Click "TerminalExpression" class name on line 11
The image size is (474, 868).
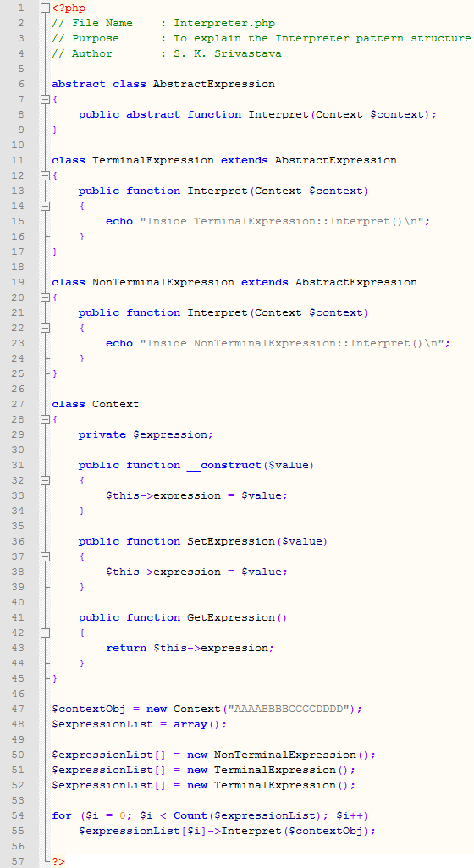[153, 161]
